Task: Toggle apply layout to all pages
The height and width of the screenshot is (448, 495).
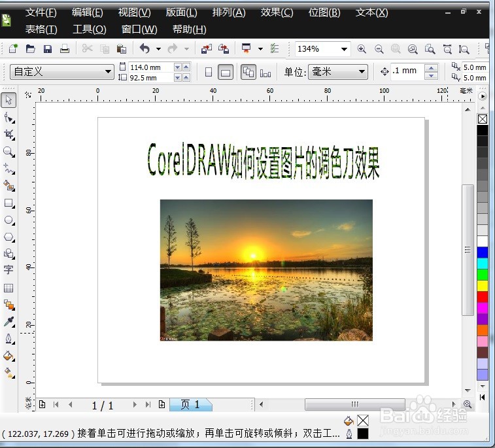Action: (248, 73)
